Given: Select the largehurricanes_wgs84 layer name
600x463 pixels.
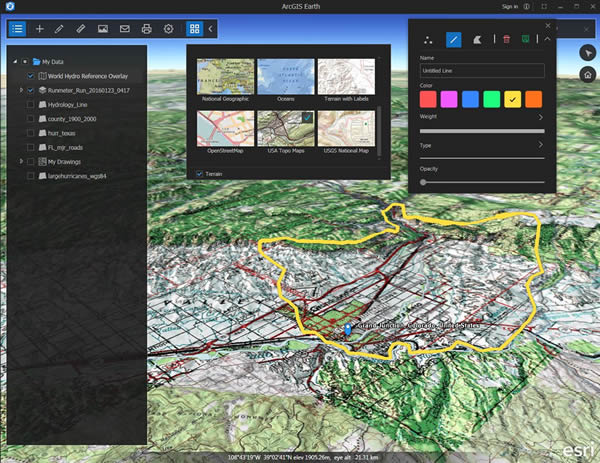Looking at the screenshot, I should click(x=77, y=176).
